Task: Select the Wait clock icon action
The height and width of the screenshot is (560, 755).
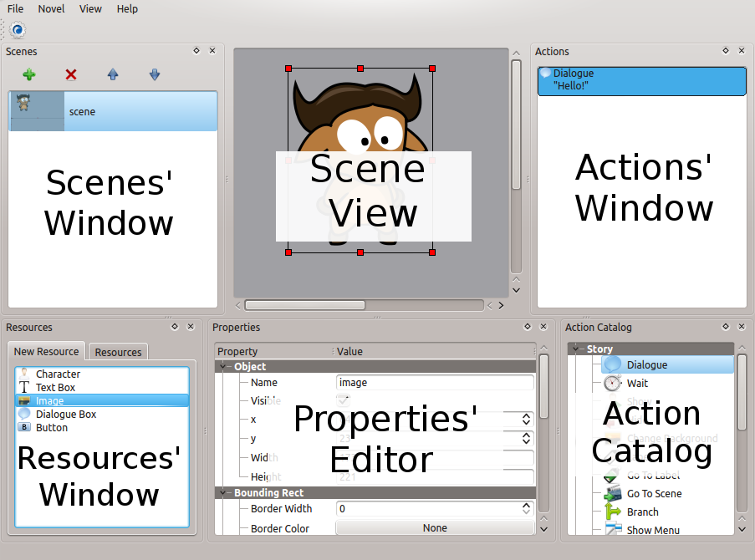Action: pyautogui.click(x=613, y=384)
